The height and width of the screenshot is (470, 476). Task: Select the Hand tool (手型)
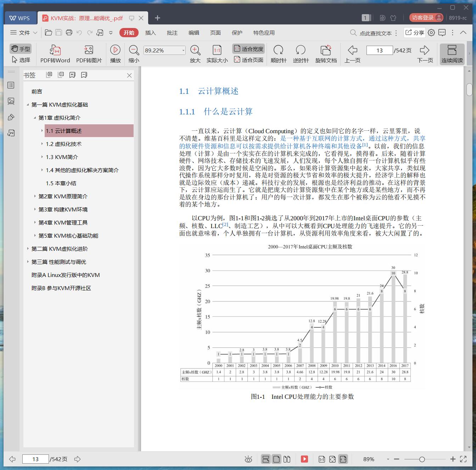[20, 49]
